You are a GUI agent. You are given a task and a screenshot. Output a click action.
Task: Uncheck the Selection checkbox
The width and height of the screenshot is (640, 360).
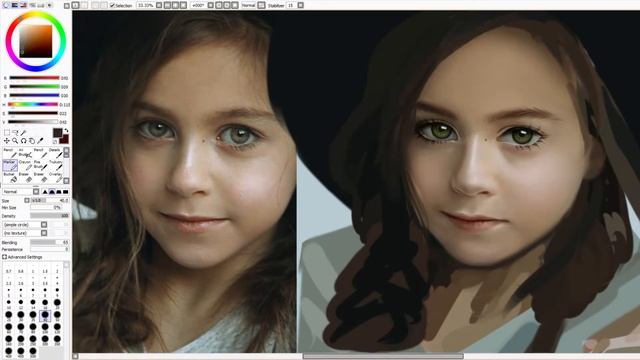(112, 5)
